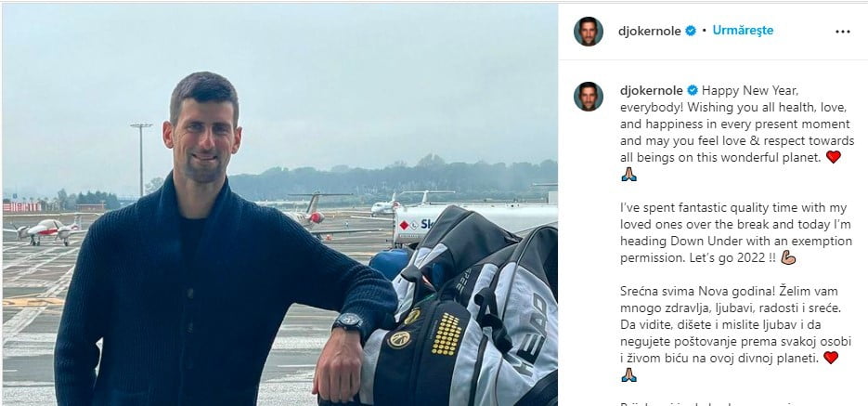Image resolution: width=868 pixels, height=406 pixels.
Task: Open the three-dot more options menu
Action: tap(842, 31)
